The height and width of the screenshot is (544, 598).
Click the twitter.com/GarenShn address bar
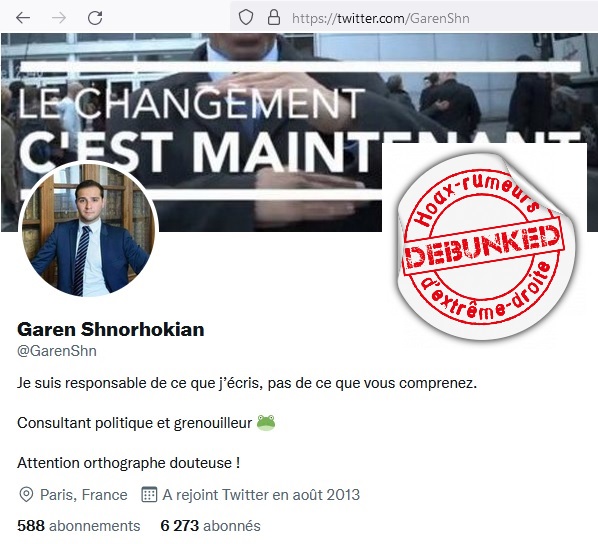pyautogui.click(x=381, y=18)
